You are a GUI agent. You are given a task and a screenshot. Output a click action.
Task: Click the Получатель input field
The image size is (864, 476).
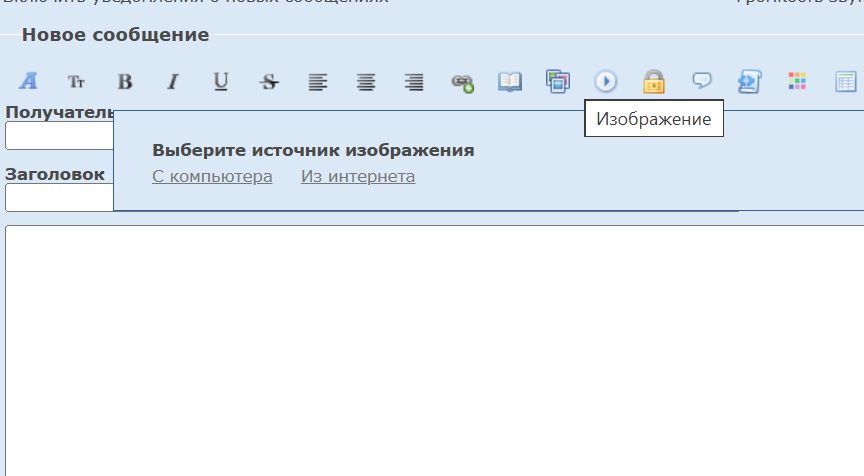click(60, 136)
